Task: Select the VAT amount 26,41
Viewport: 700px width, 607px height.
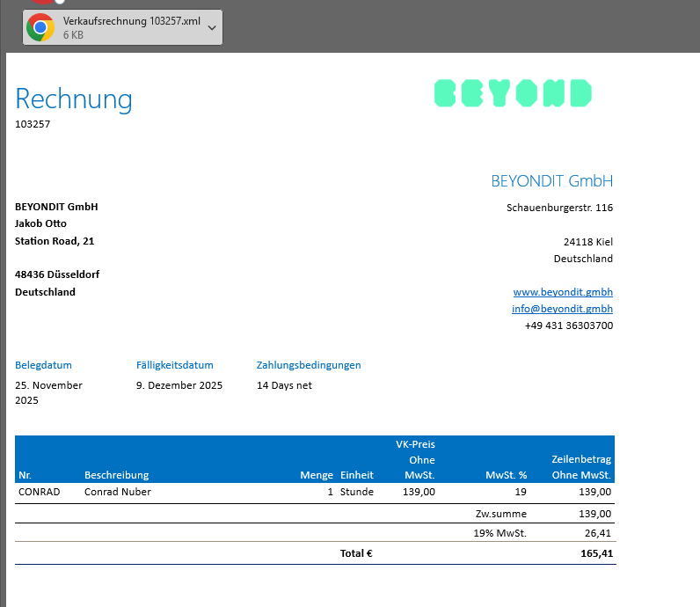Action: click(598, 533)
